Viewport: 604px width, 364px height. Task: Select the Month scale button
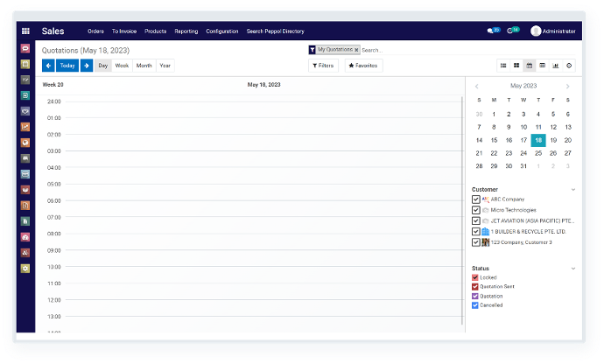click(x=144, y=66)
